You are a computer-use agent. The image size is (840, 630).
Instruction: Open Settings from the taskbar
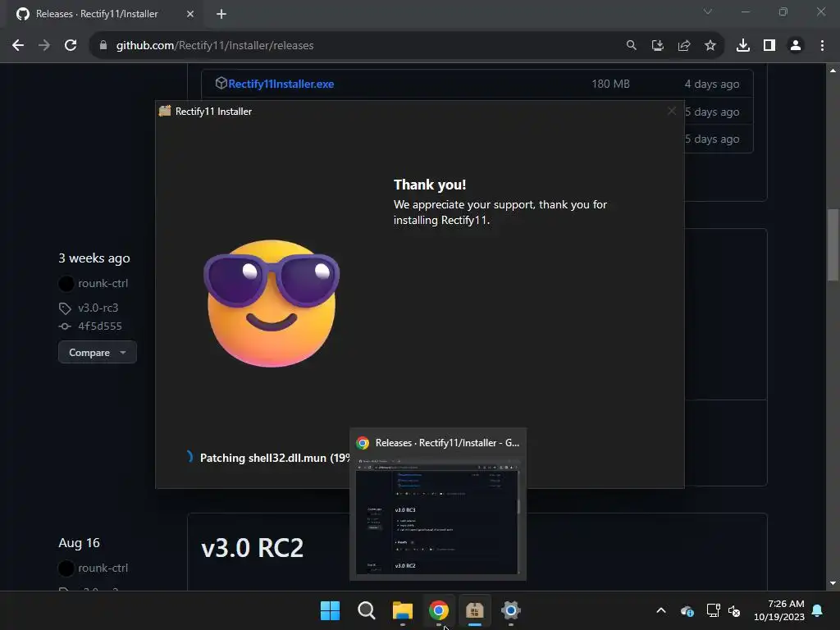click(x=511, y=610)
